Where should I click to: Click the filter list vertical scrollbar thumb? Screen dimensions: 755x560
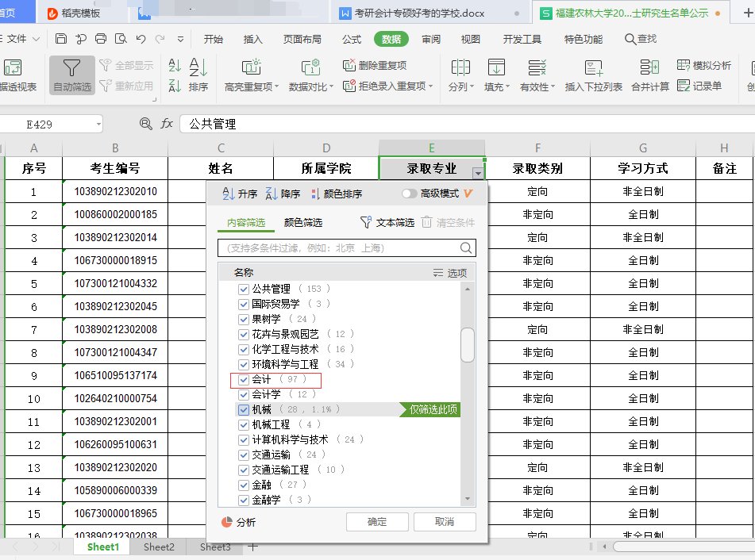[467, 344]
